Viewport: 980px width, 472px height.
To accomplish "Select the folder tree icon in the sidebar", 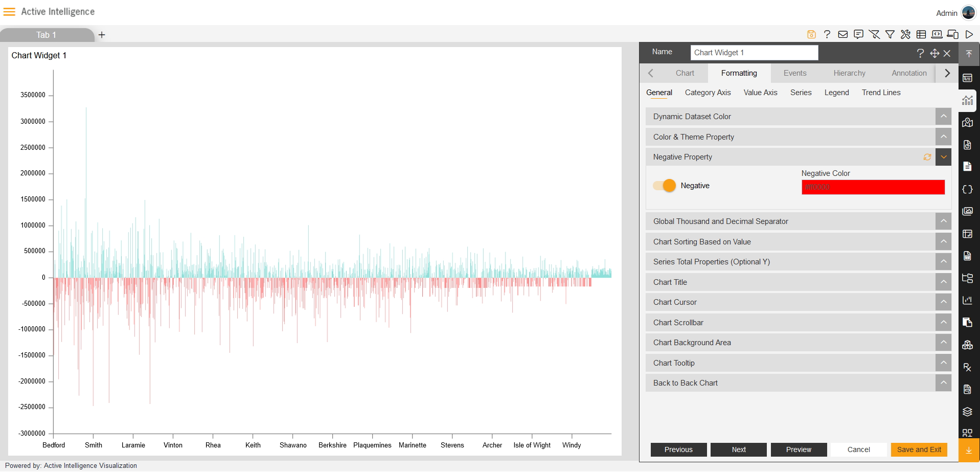I will tap(968, 278).
